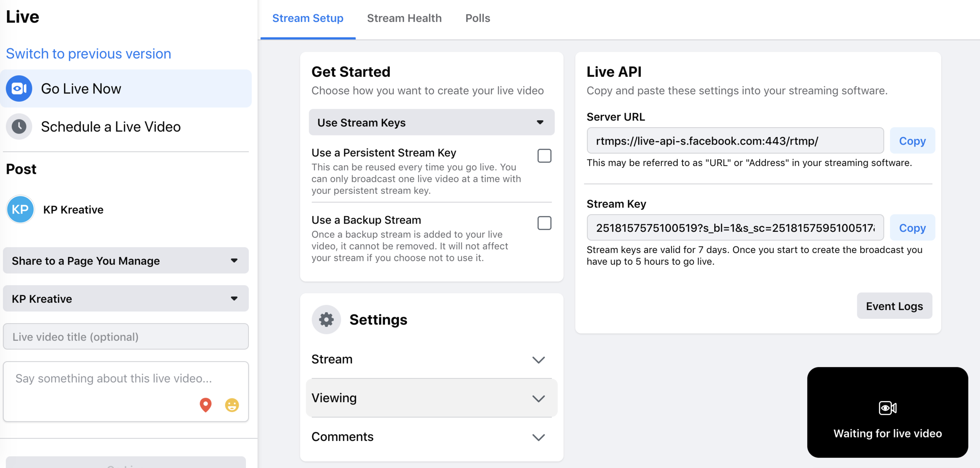The image size is (980, 468).
Task: Click the Go Live Now camera icon
Action: tap(19, 88)
